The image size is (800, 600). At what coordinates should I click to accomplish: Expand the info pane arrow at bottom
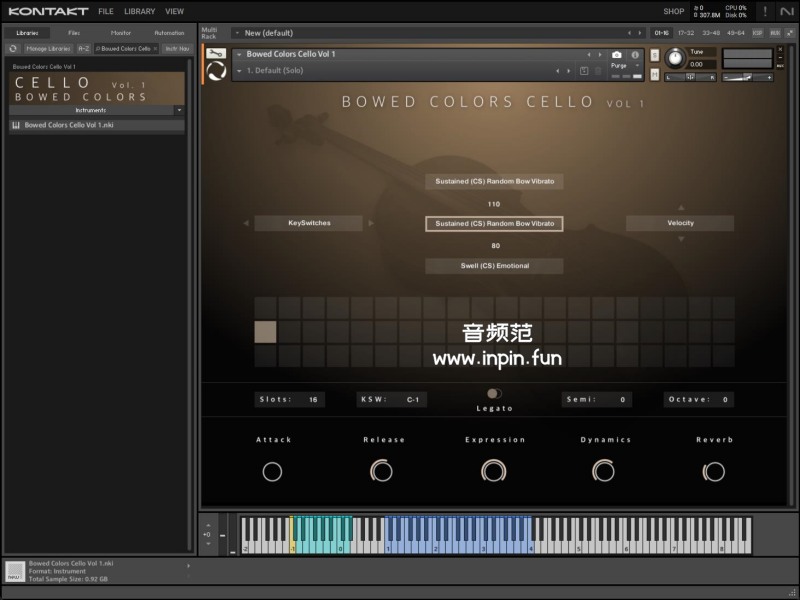(188, 566)
